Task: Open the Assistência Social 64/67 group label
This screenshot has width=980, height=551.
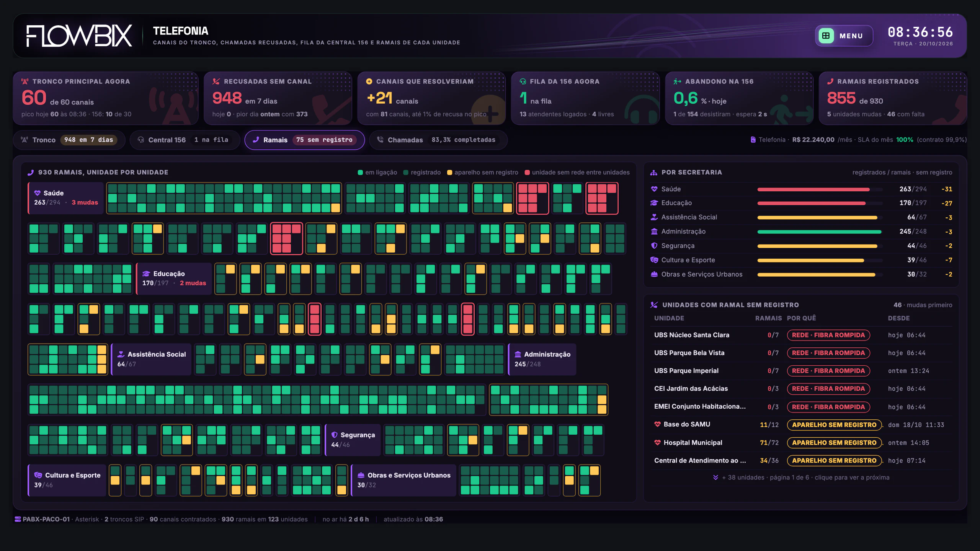Action: click(151, 359)
